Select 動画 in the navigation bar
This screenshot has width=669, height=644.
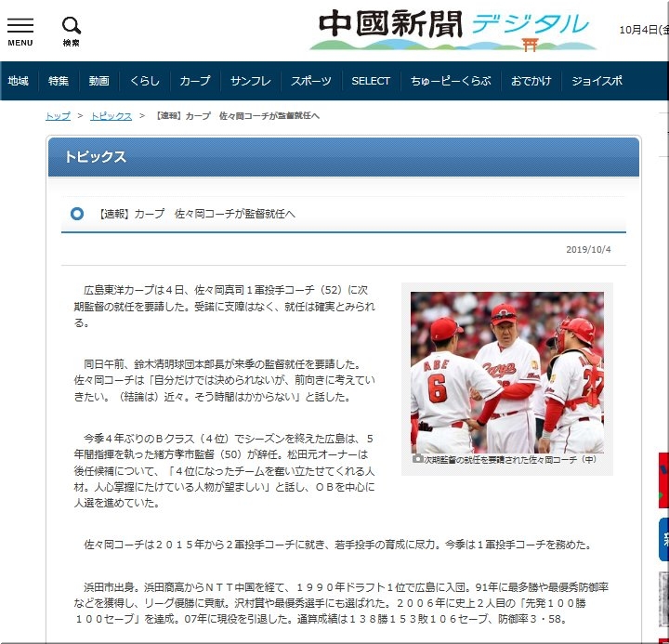[x=98, y=81]
